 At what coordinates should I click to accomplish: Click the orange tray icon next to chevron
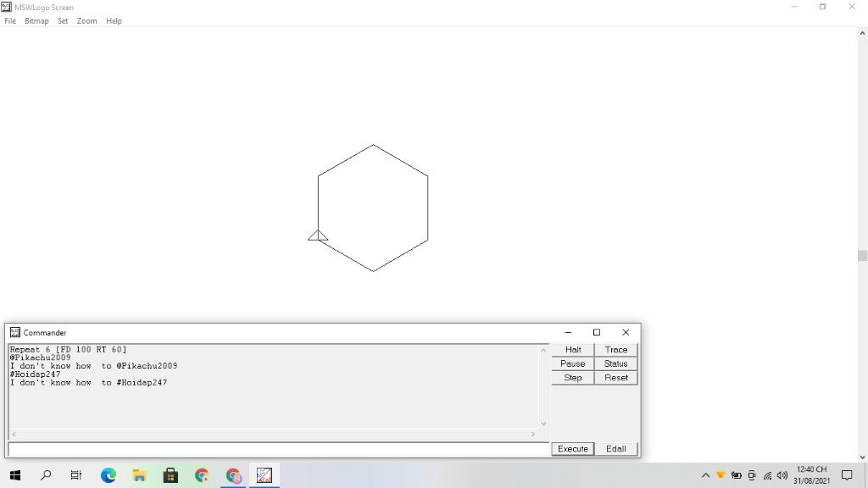pos(721,475)
